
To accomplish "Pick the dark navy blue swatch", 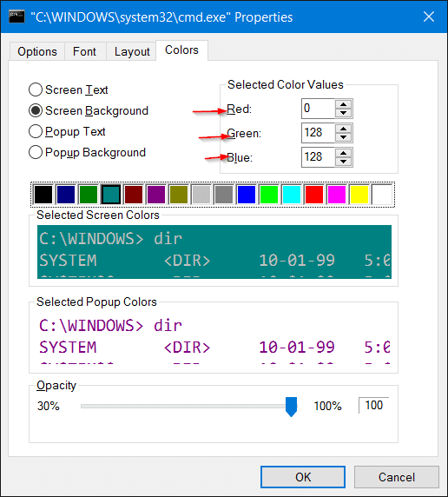I will pos(66,195).
